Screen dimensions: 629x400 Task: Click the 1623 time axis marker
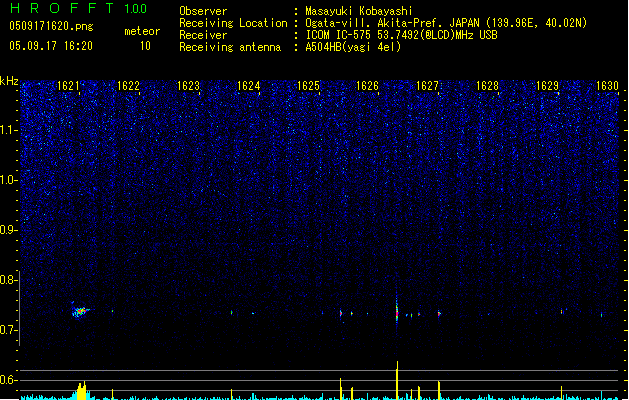click(188, 86)
